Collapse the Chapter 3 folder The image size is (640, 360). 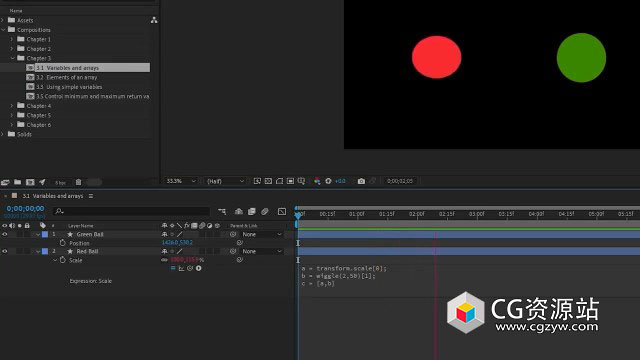tap(12, 58)
